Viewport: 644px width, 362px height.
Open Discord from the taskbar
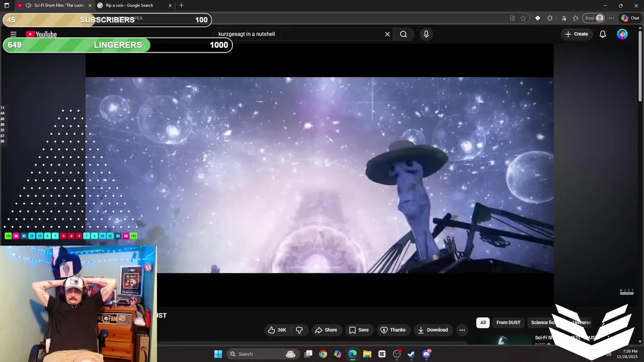click(x=426, y=354)
